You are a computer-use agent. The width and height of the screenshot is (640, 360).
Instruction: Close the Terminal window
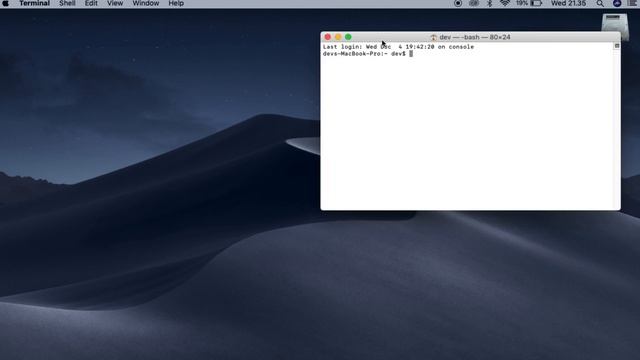tap(328, 37)
